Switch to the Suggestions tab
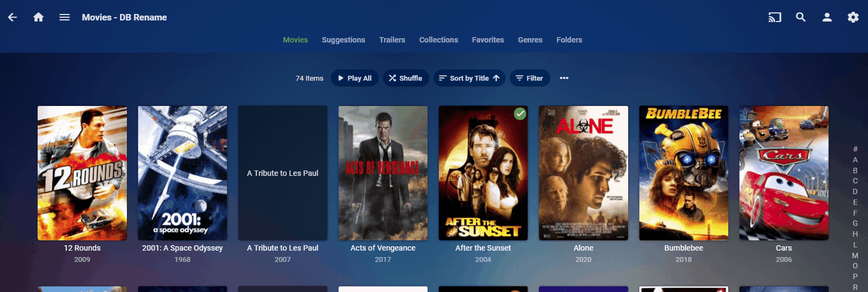Viewport: 868px width, 292px height. [x=343, y=40]
